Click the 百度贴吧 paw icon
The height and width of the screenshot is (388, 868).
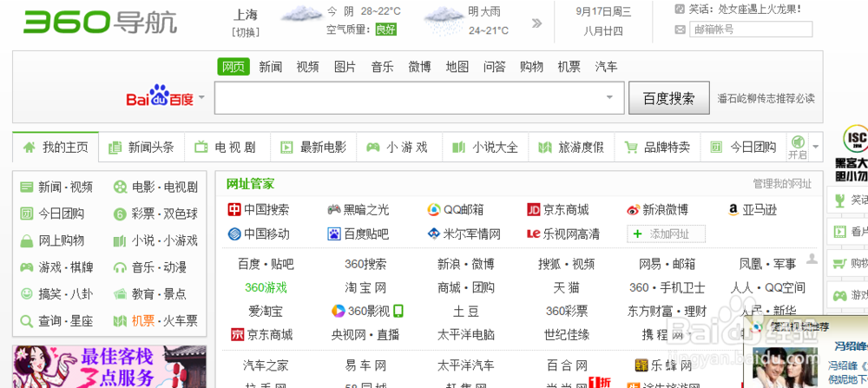coord(334,233)
